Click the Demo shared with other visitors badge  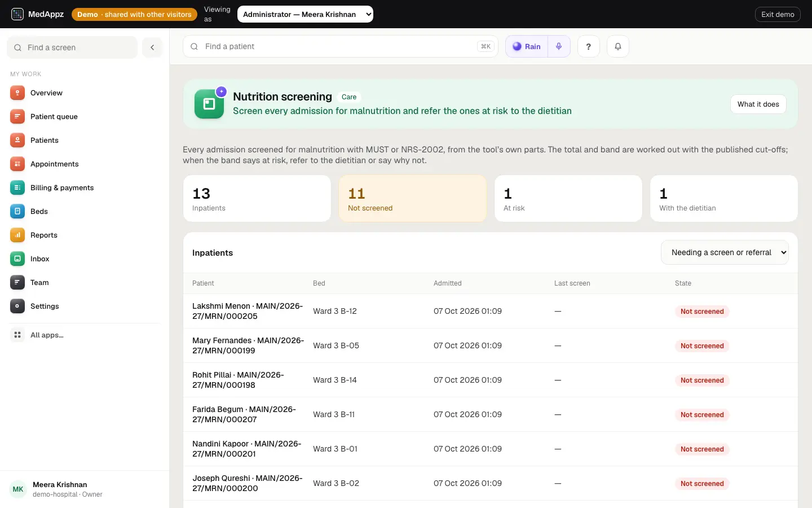click(134, 14)
